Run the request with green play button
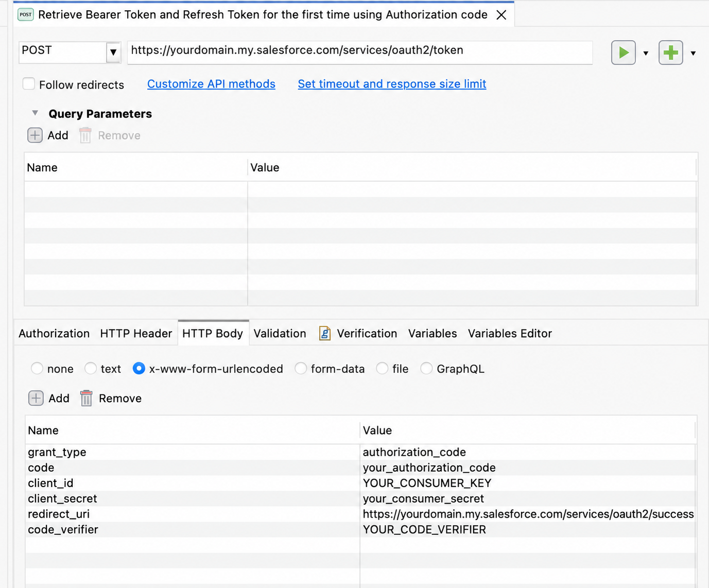This screenshot has width=709, height=588. (623, 53)
